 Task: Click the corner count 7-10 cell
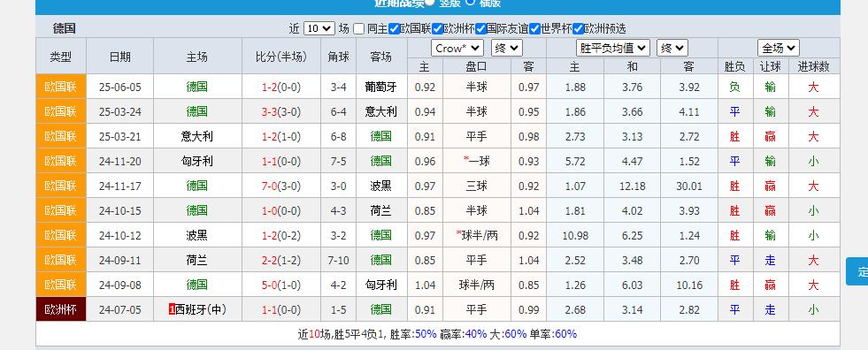[338, 261]
